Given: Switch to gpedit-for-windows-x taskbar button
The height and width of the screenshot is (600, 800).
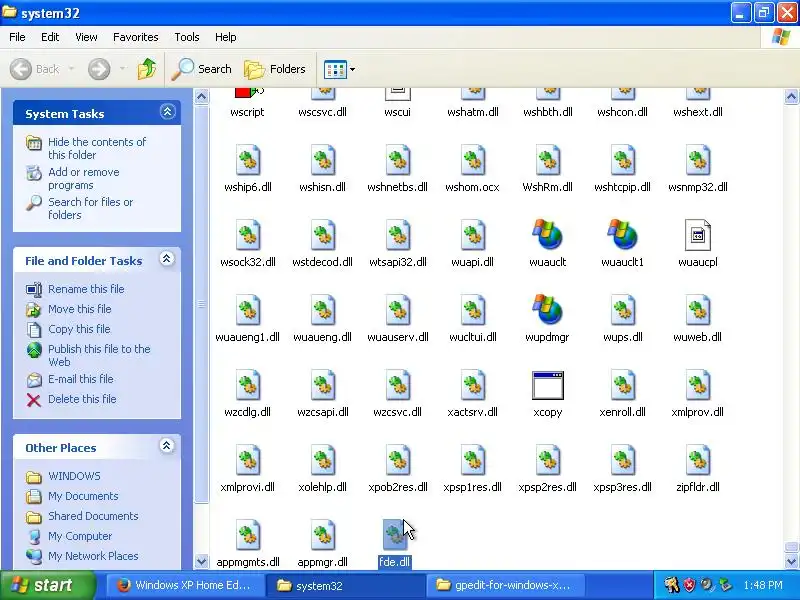Looking at the screenshot, I should [504, 585].
